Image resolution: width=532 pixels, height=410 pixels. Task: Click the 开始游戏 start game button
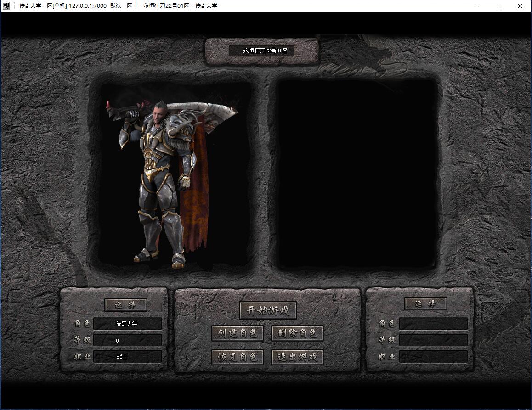pyautogui.click(x=268, y=310)
